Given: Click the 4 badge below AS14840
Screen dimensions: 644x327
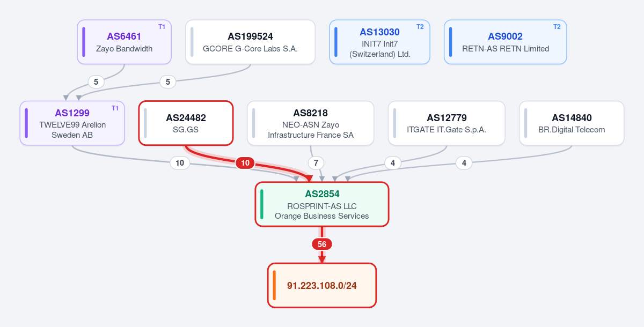Looking at the screenshot, I should point(464,163).
